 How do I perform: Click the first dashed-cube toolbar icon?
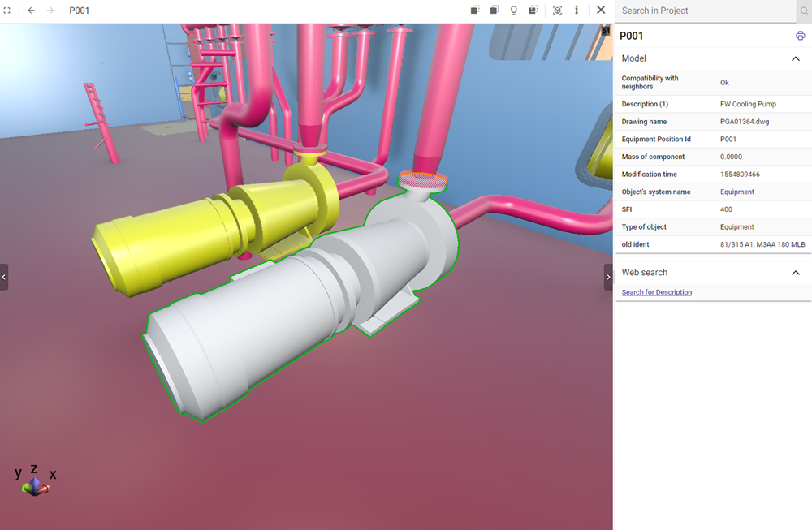475,11
